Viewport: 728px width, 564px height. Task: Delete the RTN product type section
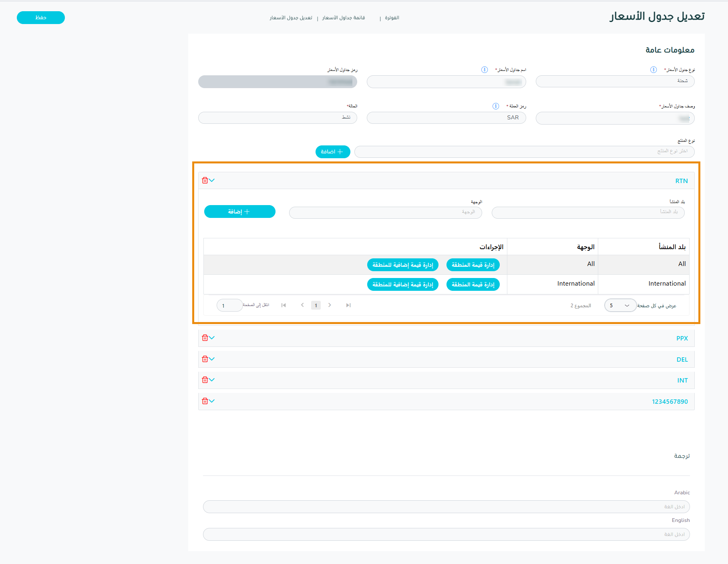(205, 180)
